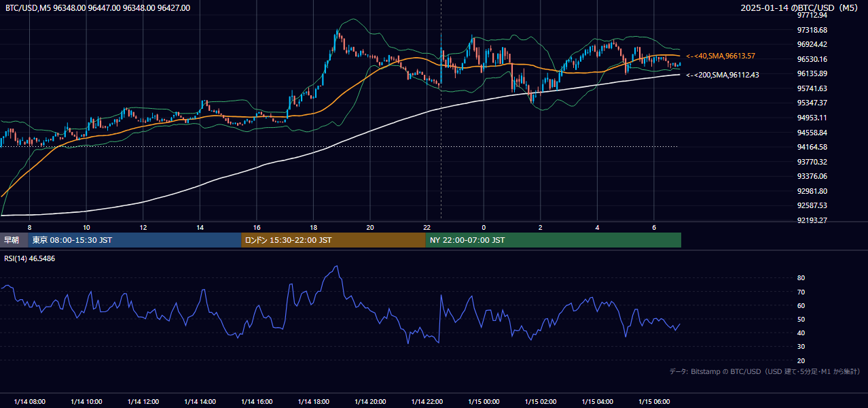The width and height of the screenshot is (868, 408).
Task: Click price axis label 95741.63
Action: pyautogui.click(x=812, y=88)
